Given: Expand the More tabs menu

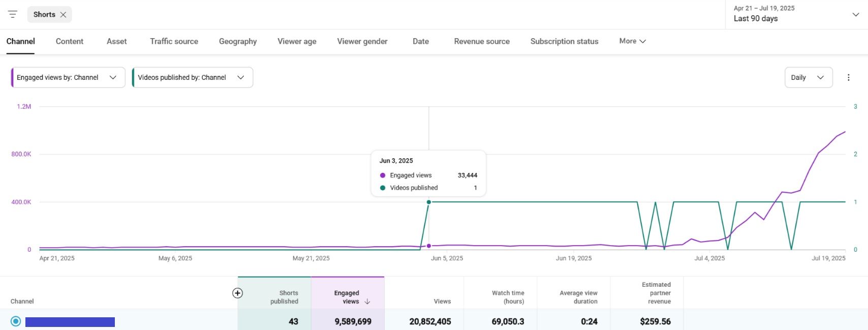Looking at the screenshot, I should [x=632, y=41].
